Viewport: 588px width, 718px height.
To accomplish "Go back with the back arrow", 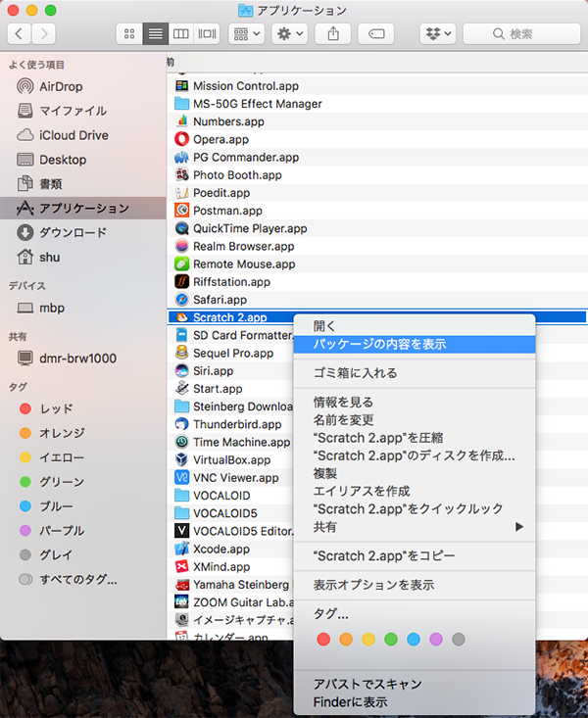I will pyautogui.click(x=19, y=34).
